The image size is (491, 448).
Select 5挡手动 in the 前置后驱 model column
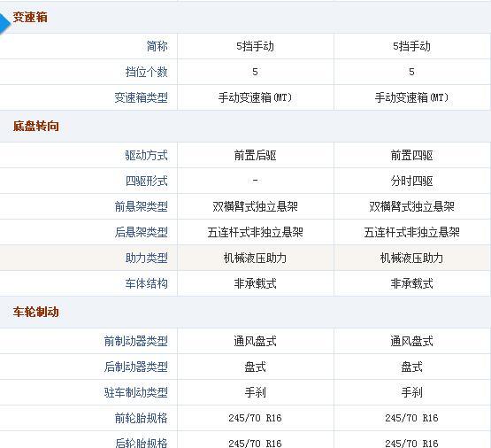click(x=255, y=46)
